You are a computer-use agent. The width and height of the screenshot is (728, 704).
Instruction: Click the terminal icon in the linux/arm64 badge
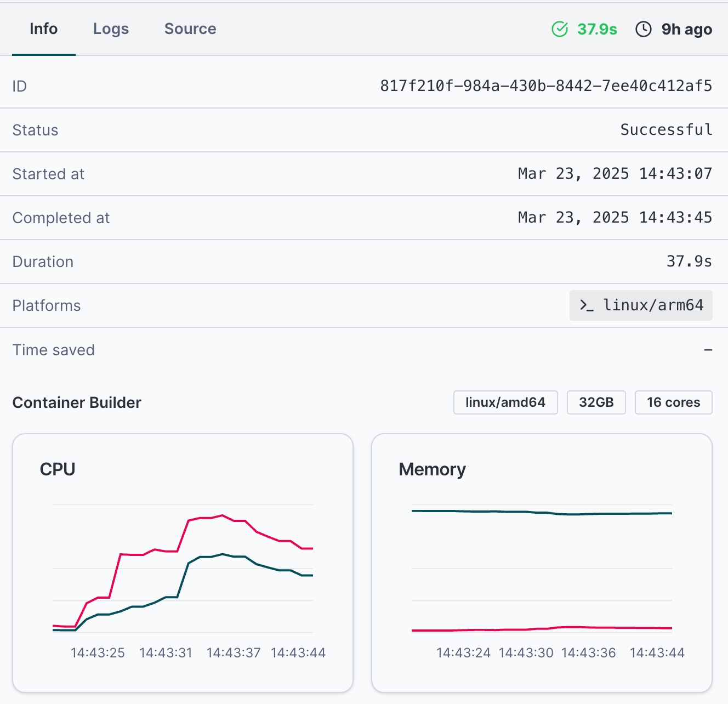[x=587, y=305]
